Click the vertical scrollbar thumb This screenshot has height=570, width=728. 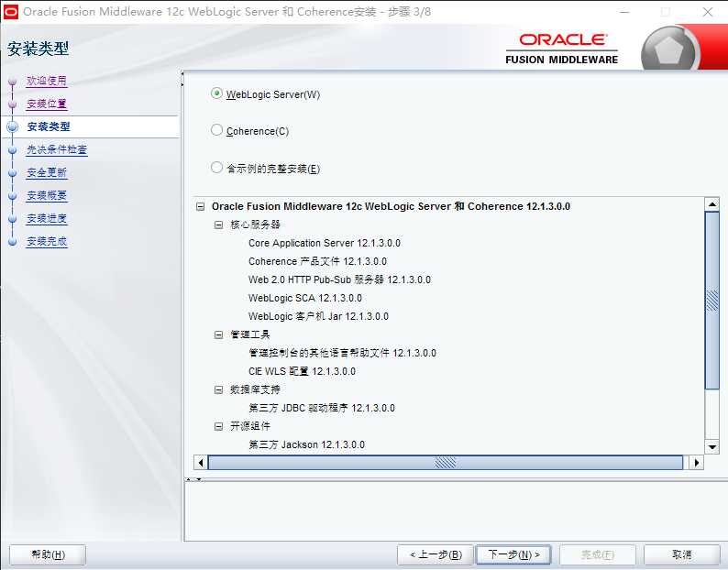click(x=711, y=301)
